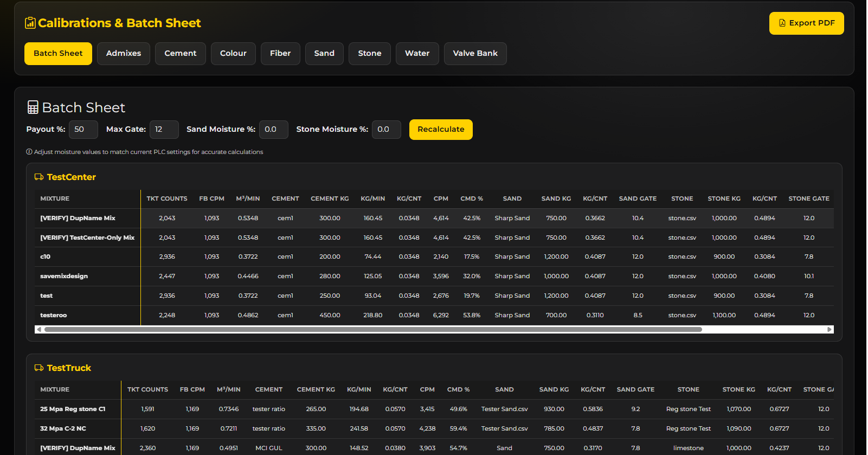Click the '53.8%' CMD value for testeroo

(472, 315)
